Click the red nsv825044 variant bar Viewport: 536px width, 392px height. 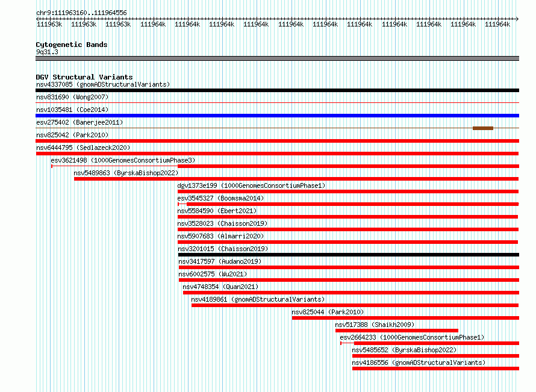click(405, 318)
